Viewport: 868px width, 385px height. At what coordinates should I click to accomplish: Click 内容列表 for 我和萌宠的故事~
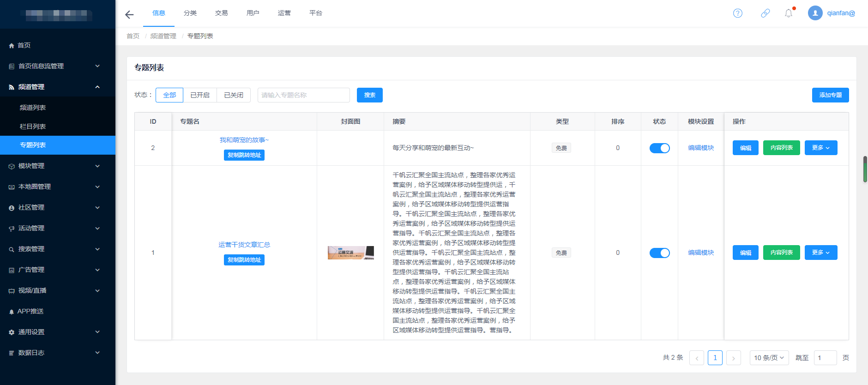point(782,148)
